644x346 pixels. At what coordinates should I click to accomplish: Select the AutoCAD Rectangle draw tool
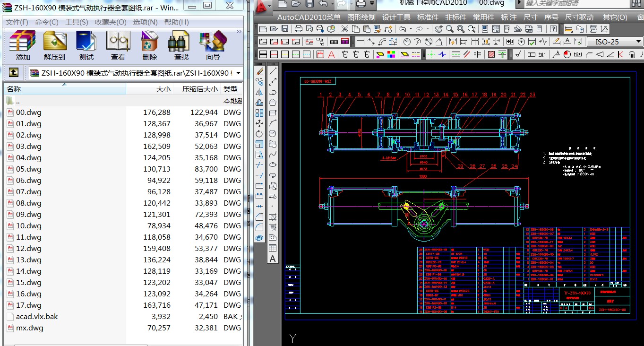click(273, 113)
